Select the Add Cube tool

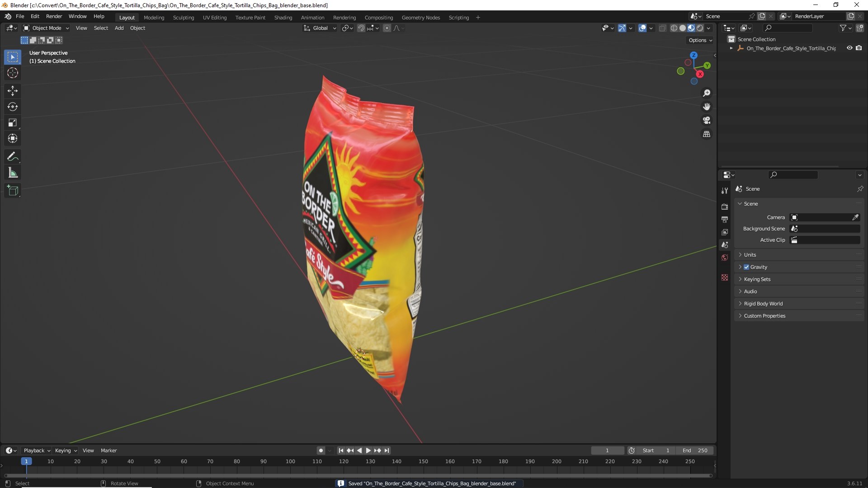pyautogui.click(x=13, y=191)
